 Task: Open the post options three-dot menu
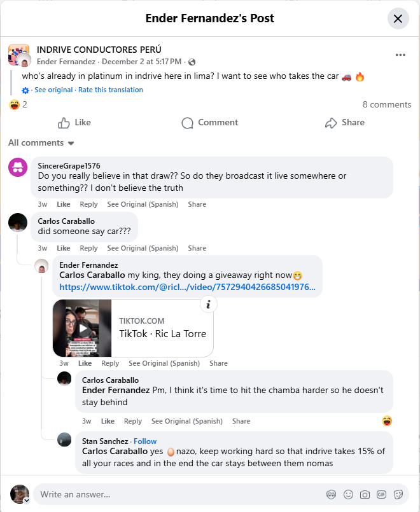[400, 55]
